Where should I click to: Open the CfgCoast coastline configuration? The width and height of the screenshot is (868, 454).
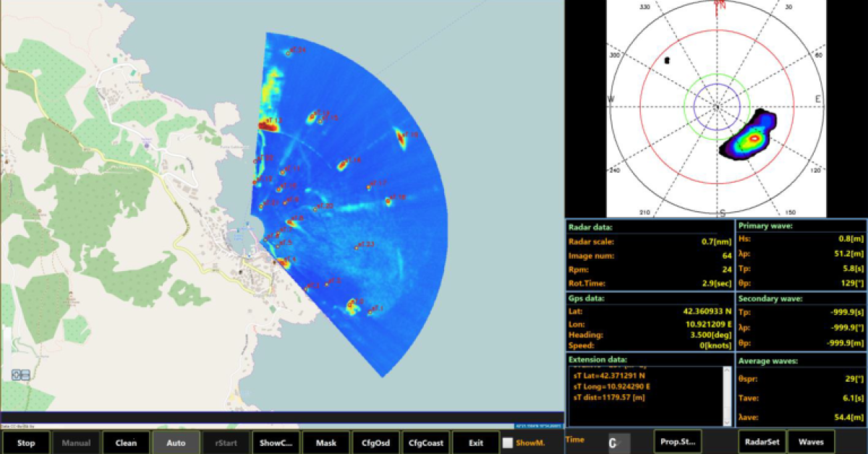click(426, 442)
